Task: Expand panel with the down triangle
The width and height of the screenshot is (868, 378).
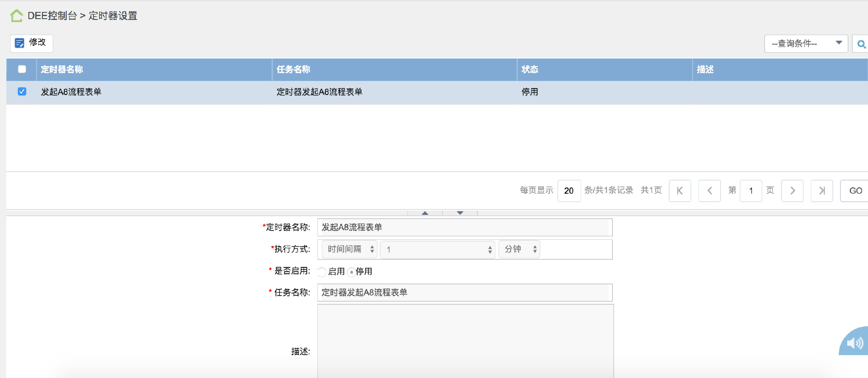Action: (460, 213)
